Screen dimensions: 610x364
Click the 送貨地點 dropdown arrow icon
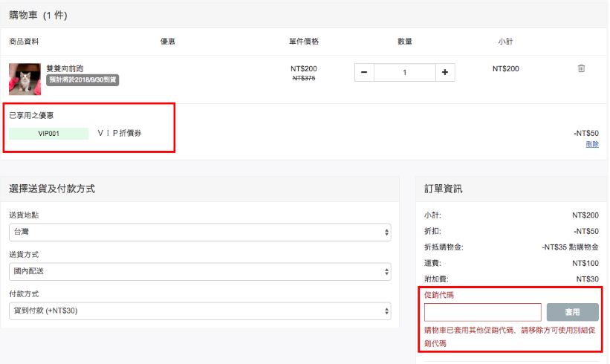coord(386,233)
